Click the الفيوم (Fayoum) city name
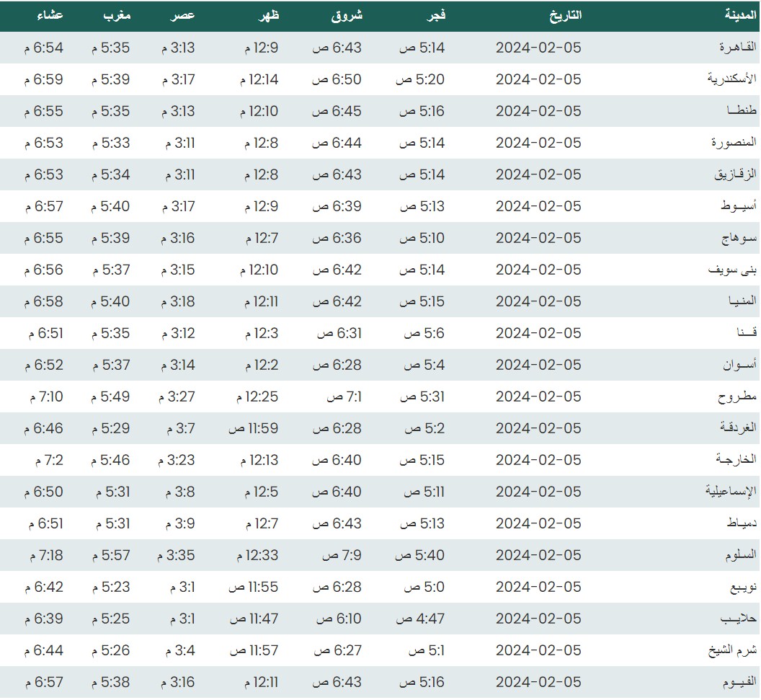 pyautogui.click(x=739, y=682)
